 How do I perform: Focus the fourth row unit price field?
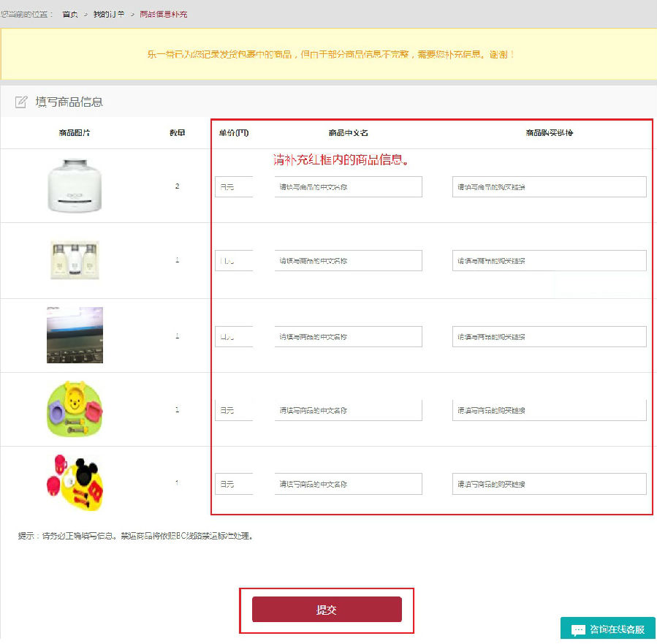pos(234,410)
